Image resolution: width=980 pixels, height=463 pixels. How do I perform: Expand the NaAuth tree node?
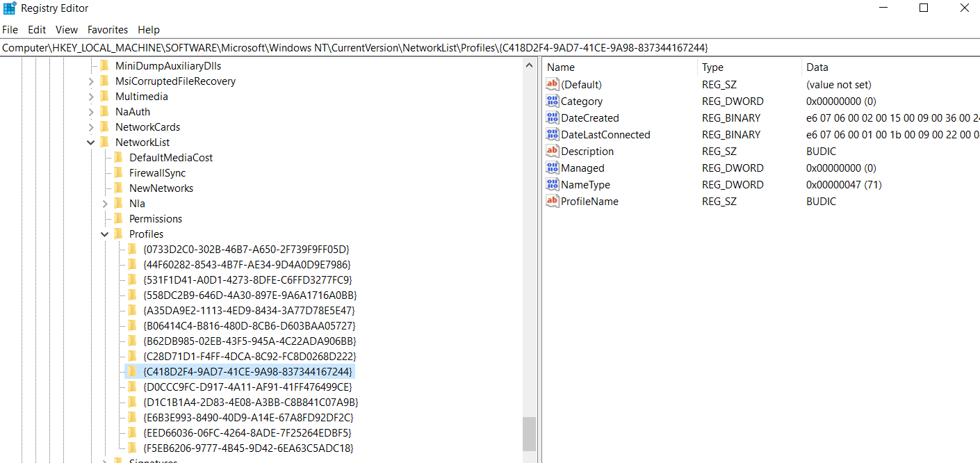click(91, 112)
